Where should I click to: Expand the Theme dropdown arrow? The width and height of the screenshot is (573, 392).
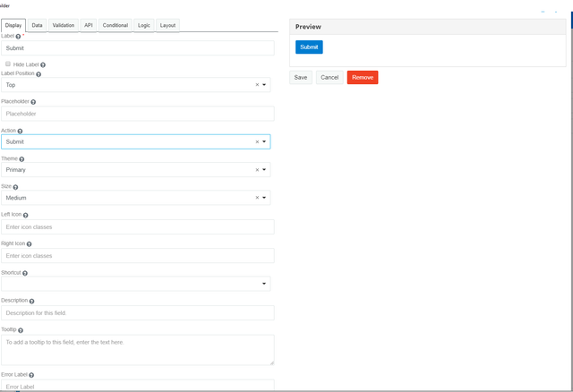click(x=264, y=170)
